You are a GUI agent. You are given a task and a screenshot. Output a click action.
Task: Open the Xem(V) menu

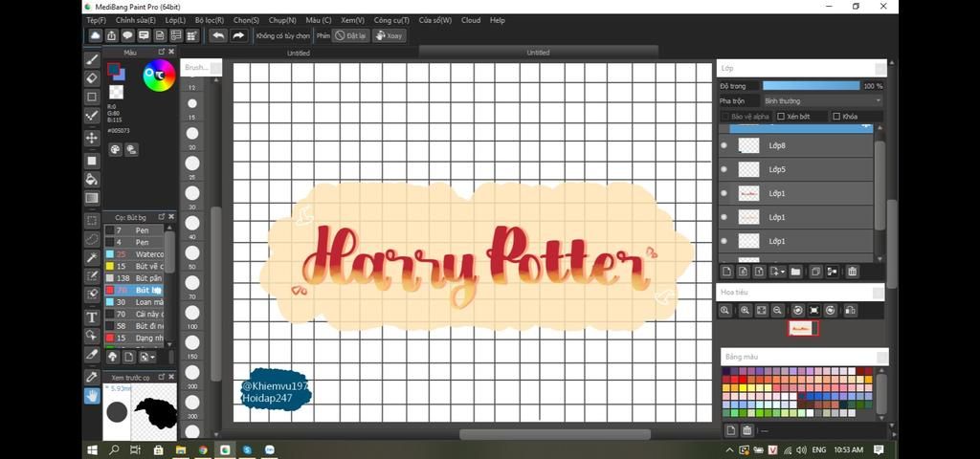[x=352, y=21]
